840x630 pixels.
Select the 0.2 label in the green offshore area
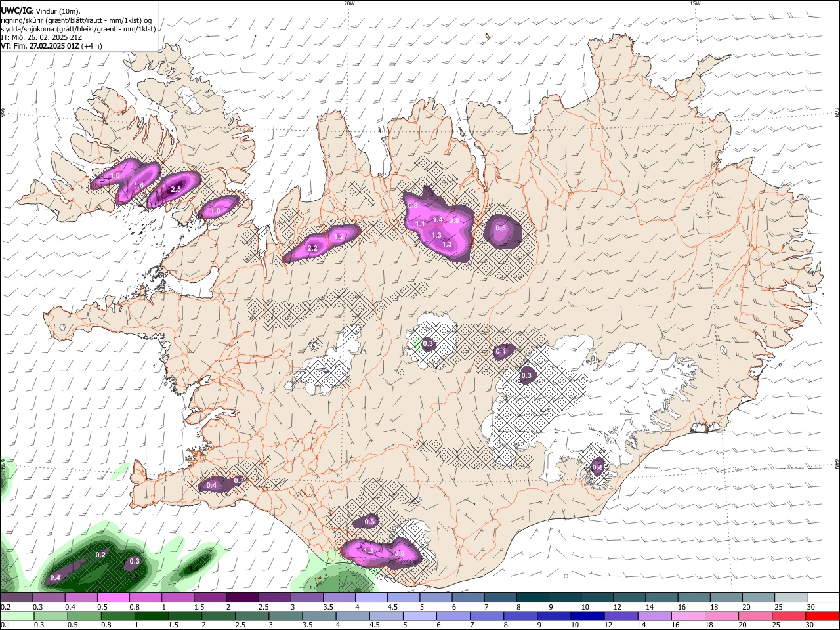click(100, 555)
